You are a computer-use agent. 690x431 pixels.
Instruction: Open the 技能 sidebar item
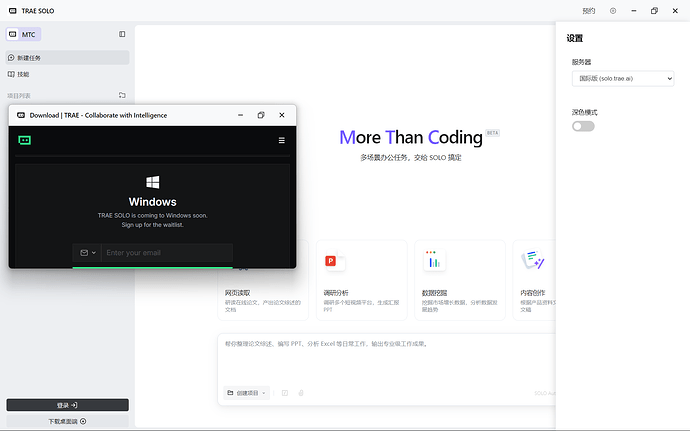(x=67, y=74)
